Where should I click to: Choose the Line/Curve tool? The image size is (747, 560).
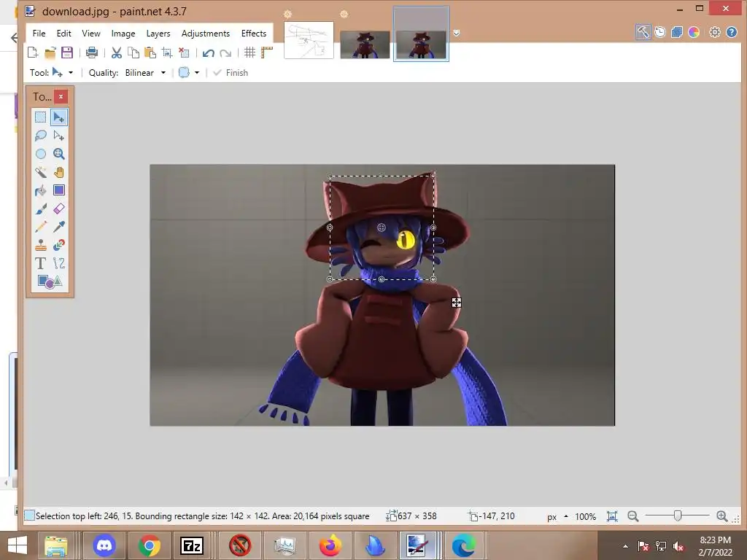coord(59,263)
